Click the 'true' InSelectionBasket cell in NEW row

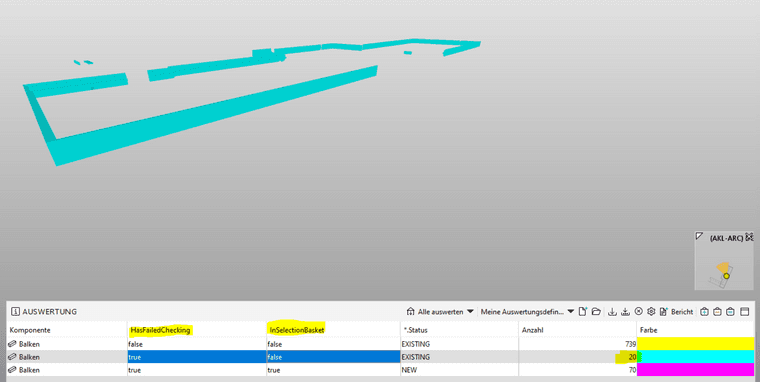click(x=333, y=369)
